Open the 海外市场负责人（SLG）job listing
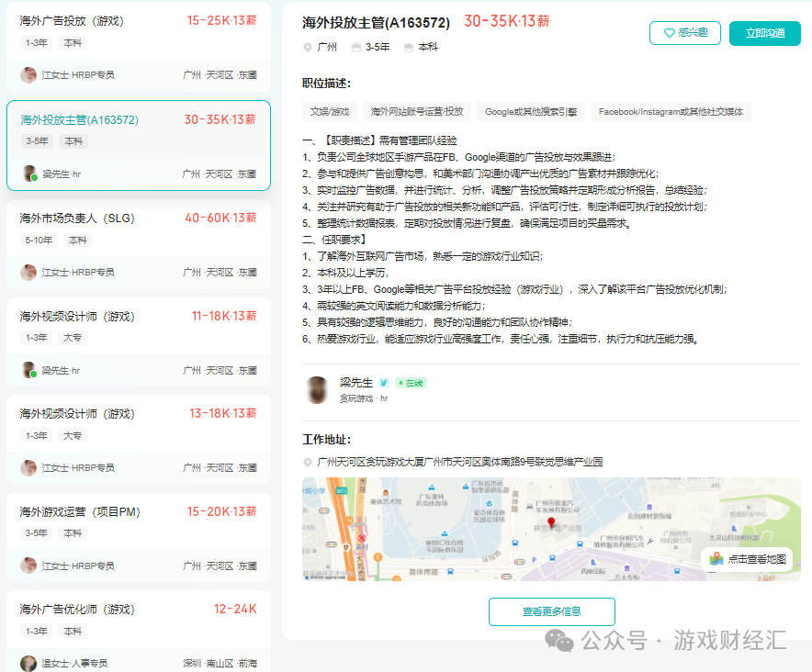 click(77, 218)
